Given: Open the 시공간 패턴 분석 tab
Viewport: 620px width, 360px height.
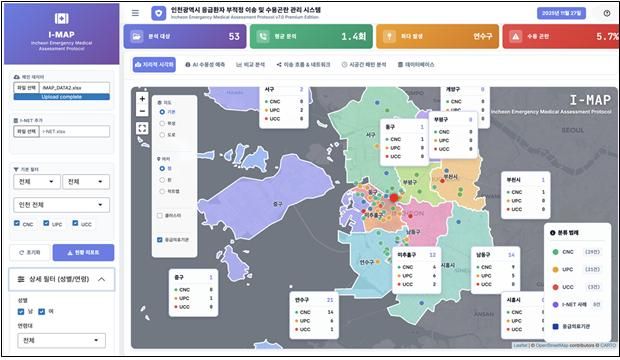Looking at the screenshot, I should tap(363, 65).
